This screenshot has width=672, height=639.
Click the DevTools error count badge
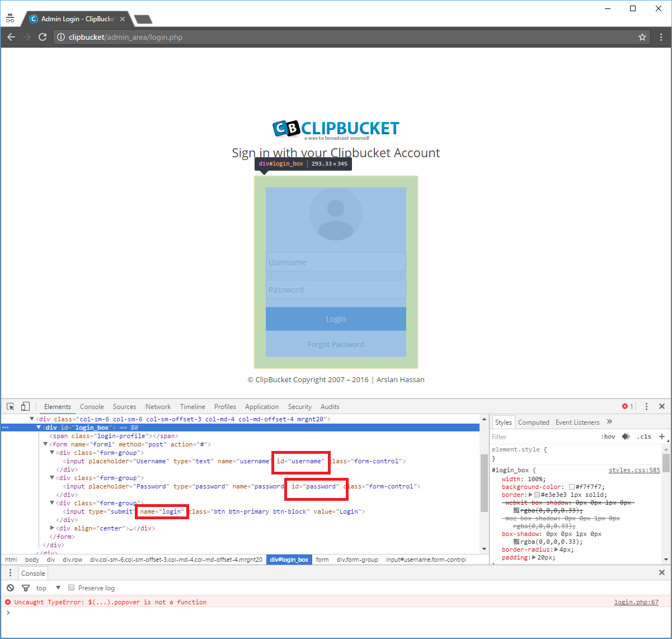tap(628, 407)
